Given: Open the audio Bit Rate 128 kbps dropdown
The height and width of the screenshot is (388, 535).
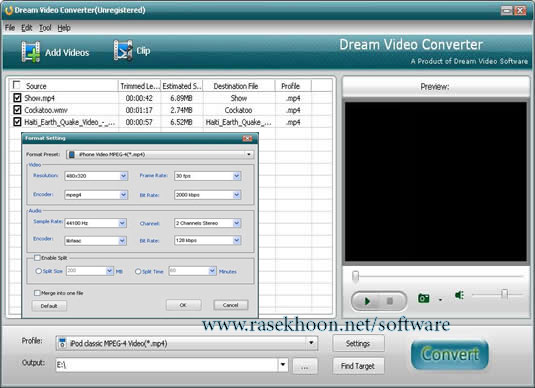Looking at the screenshot, I should 237,240.
